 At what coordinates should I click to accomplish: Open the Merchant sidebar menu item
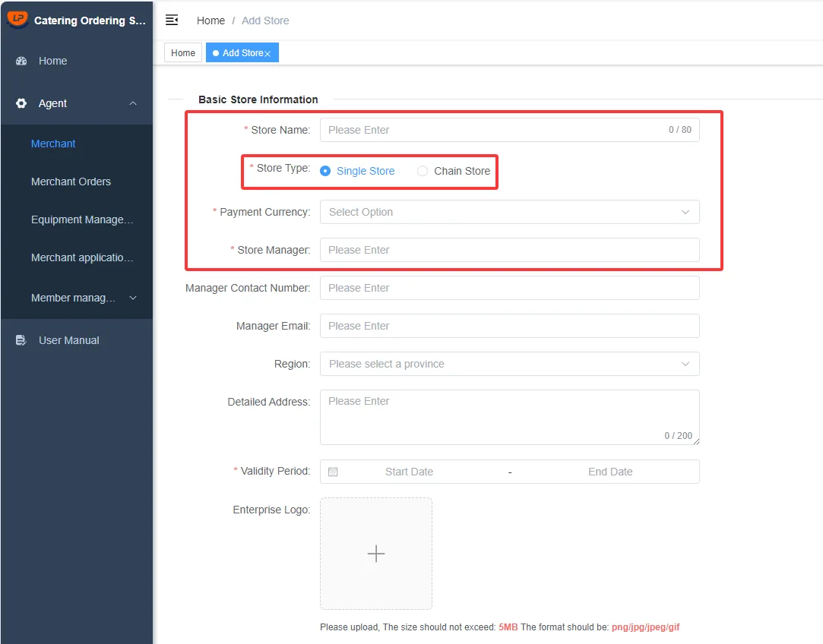77,144
